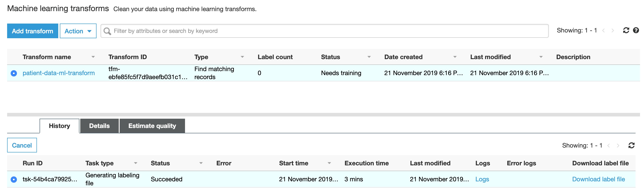This screenshot has height=196, width=644.
Task: Sort by Transform name column arrow
Action: (x=93, y=57)
